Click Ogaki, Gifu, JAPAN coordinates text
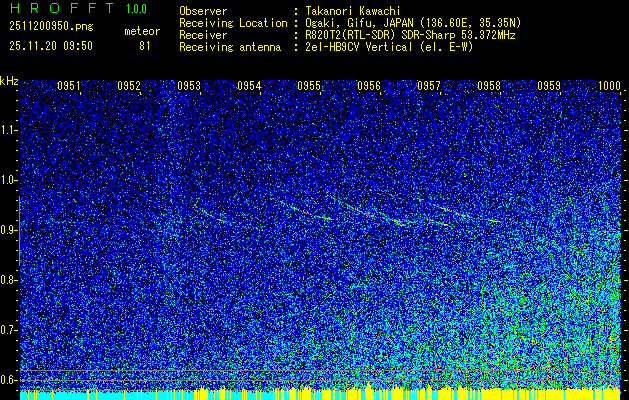This screenshot has height=400, width=629. tap(413, 23)
